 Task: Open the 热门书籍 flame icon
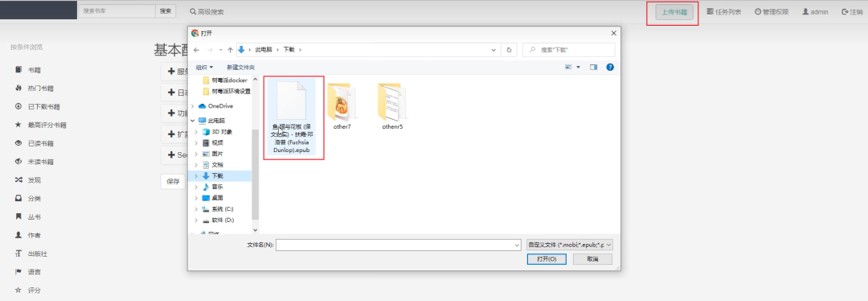tap(18, 89)
